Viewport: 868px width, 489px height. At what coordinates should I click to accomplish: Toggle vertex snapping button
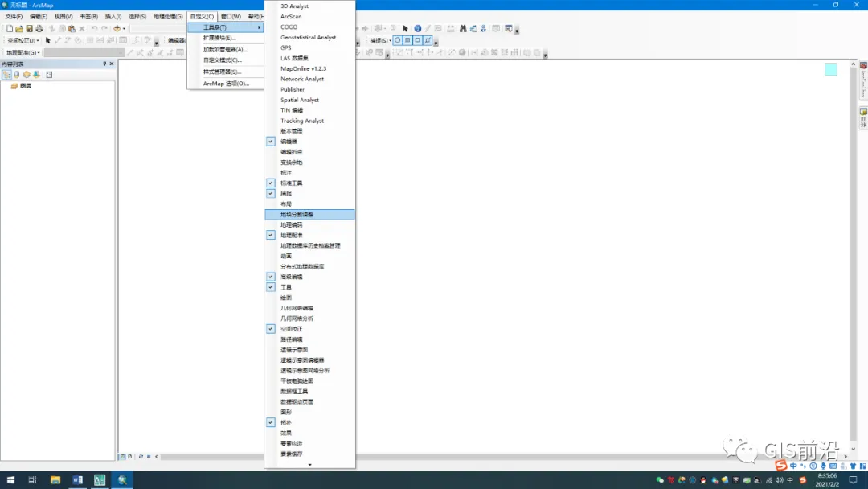[x=417, y=40]
